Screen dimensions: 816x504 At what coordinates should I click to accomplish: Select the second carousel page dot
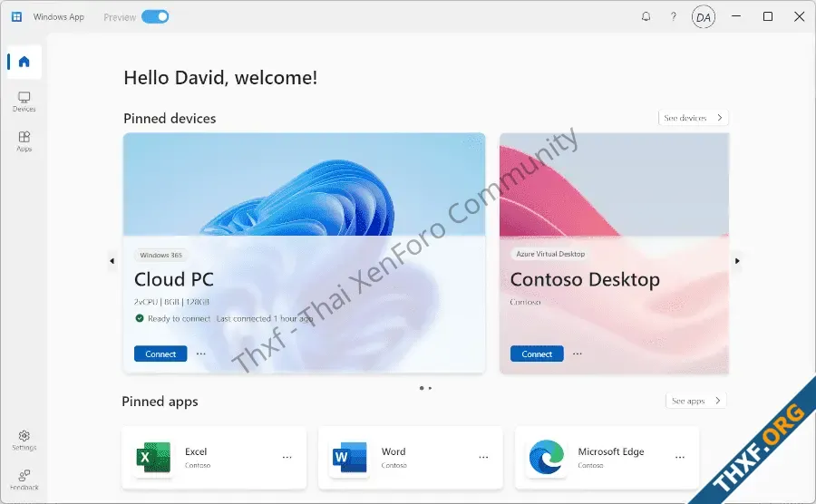pos(430,388)
